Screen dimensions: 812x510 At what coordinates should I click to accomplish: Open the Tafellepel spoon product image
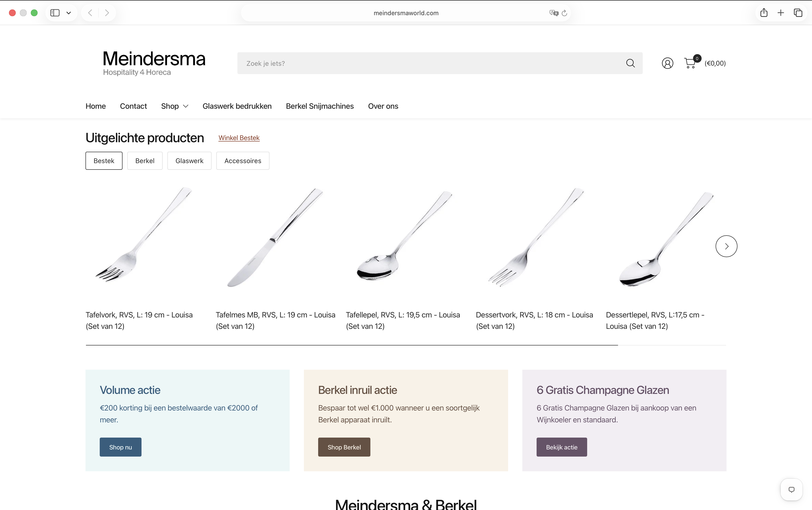point(404,236)
